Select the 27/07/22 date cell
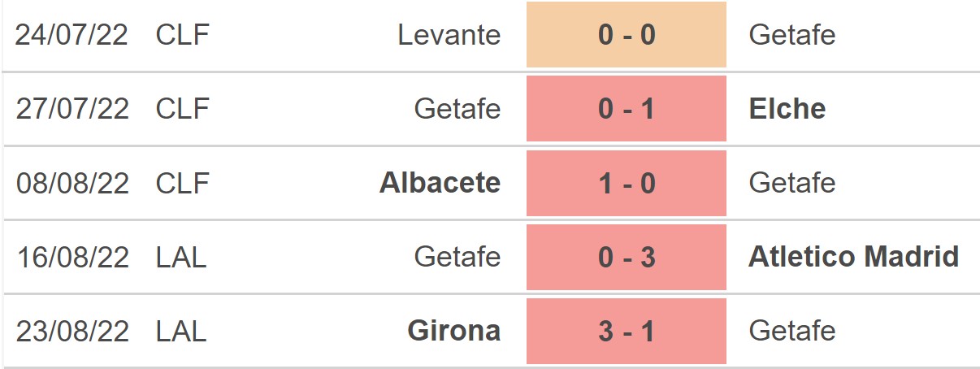Image resolution: width=980 pixels, height=369 pixels. 72,109
